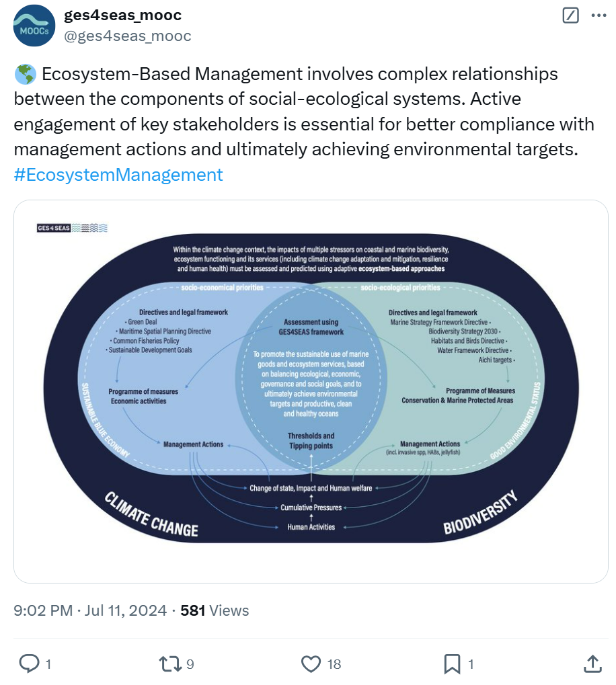The width and height of the screenshot is (616, 685).
Task: View the 581 Views analytics
Action: (x=215, y=610)
